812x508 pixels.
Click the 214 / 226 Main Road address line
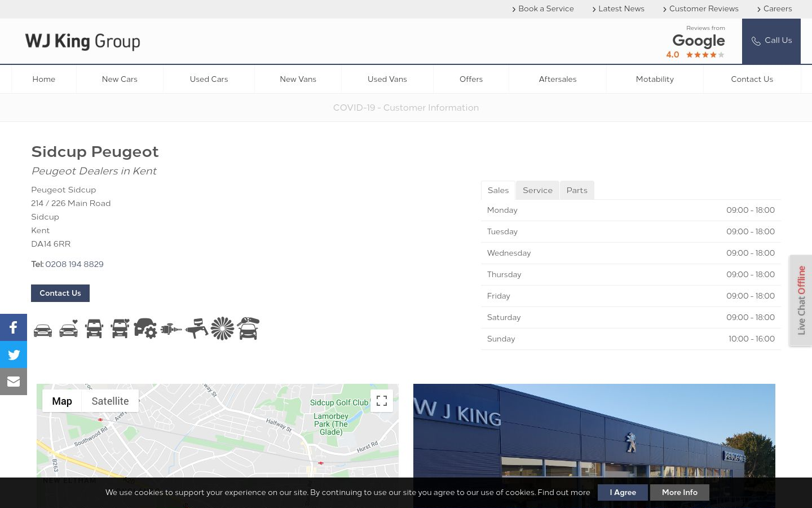71,203
